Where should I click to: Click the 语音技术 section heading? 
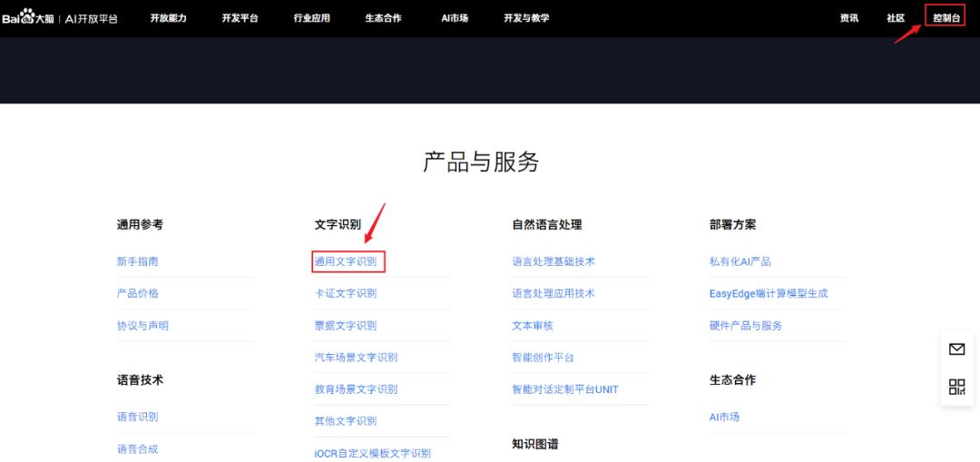[x=140, y=379]
